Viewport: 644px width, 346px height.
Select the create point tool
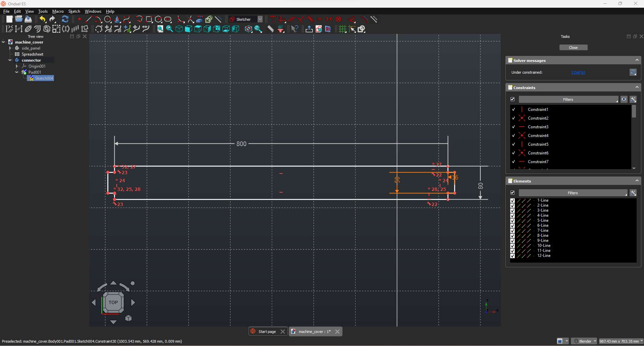coord(79,19)
